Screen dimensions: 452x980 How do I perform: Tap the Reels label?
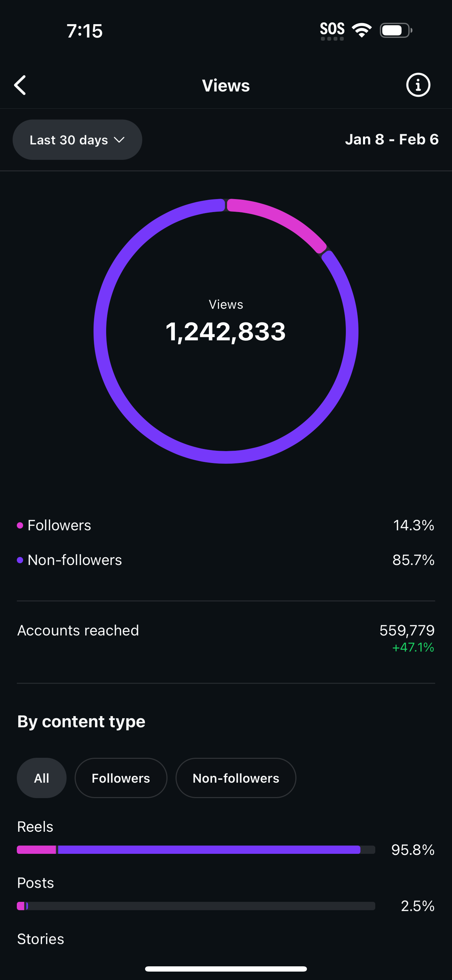35,826
